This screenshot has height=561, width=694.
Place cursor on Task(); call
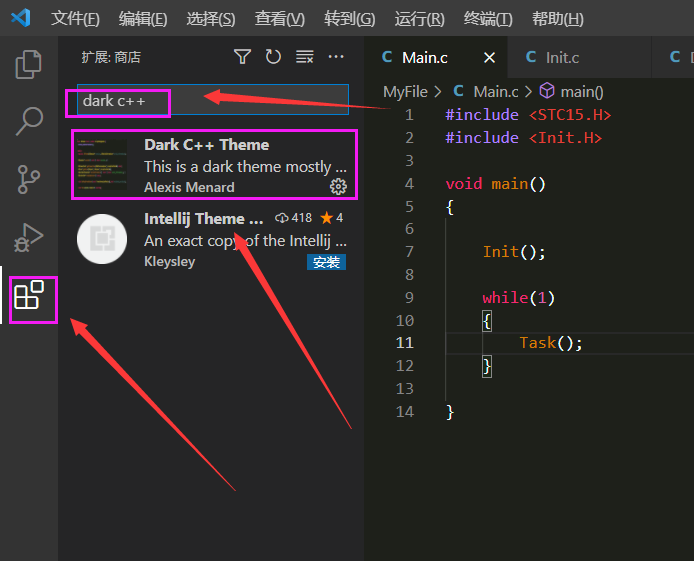551,342
